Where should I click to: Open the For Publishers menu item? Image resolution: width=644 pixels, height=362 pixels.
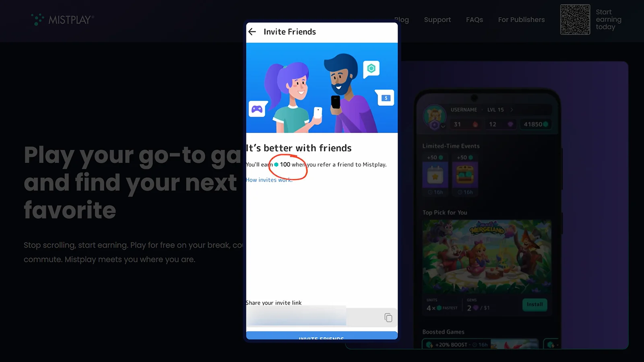pyautogui.click(x=521, y=20)
